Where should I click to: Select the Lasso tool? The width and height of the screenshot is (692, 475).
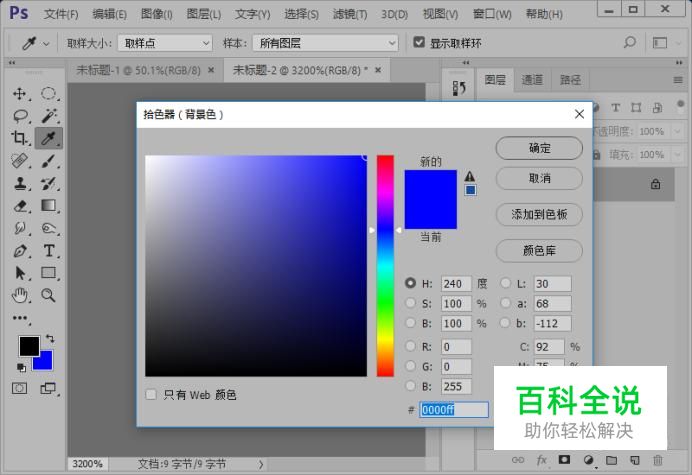pos(20,116)
